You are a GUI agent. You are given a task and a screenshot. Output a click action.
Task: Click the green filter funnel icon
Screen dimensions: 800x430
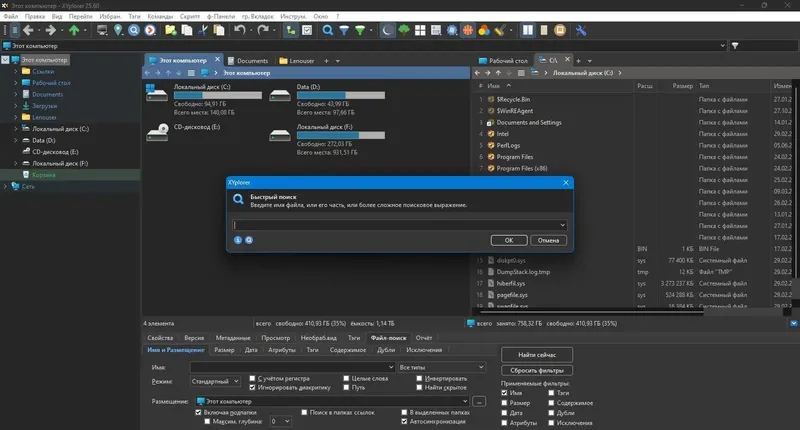(x=360, y=31)
